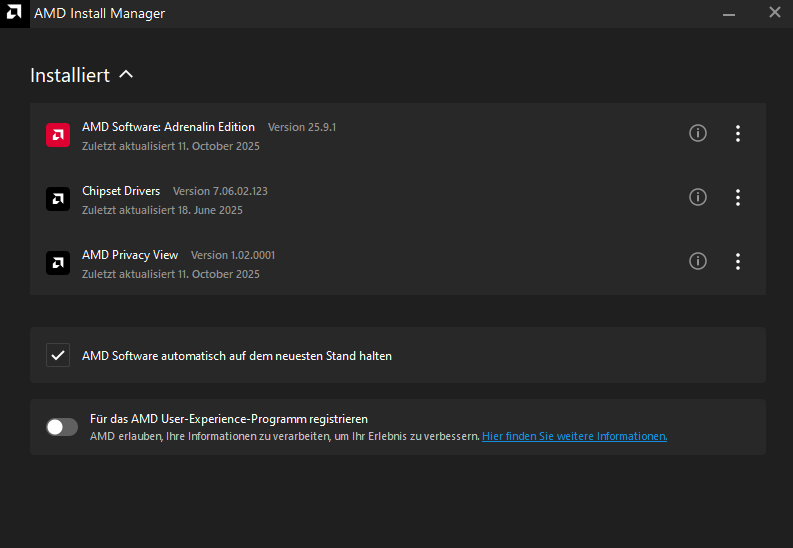The image size is (793, 548).
Task: Close the AMD Install Manager window
Action: pyautogui.click(x=775, y=13)
